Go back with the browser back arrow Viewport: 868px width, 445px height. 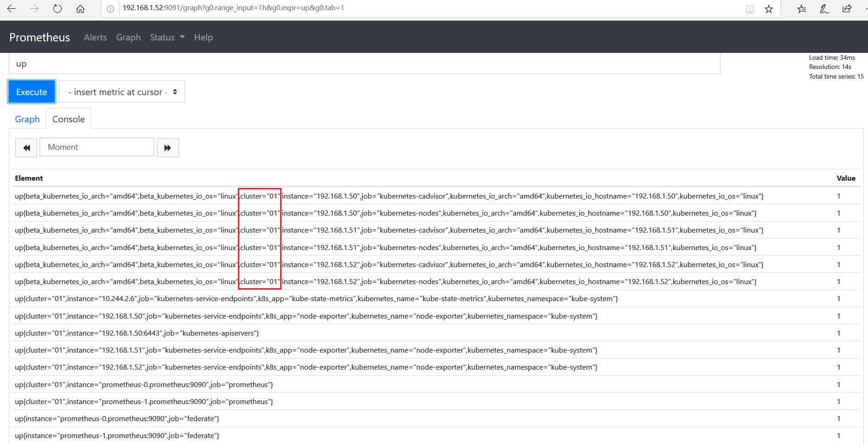[11, 9]
